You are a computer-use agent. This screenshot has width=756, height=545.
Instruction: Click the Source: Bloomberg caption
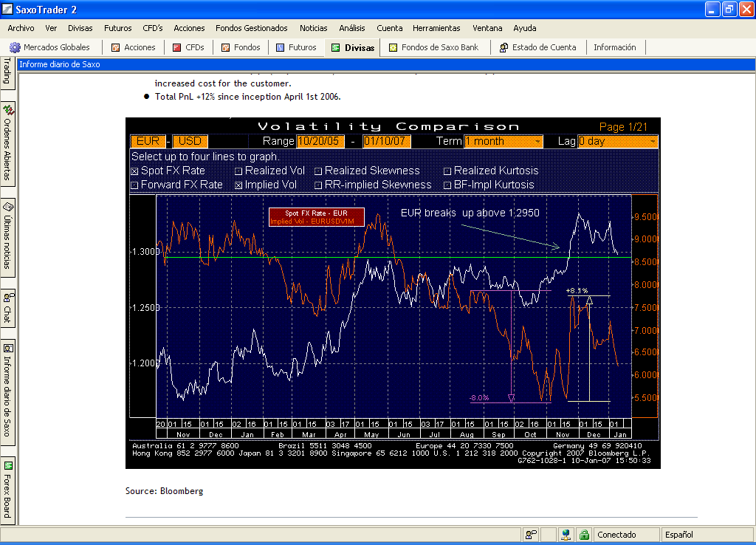pos(165,491)
